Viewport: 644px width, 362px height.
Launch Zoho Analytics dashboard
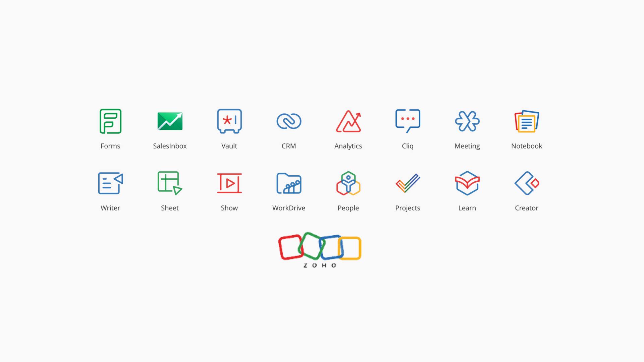[348, 121]
